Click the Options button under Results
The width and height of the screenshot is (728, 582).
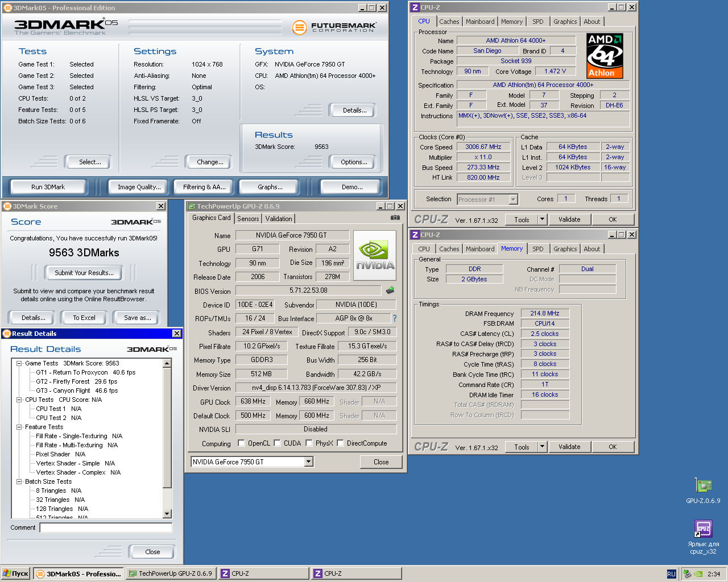pyautogui.click(x=354, y=162)
